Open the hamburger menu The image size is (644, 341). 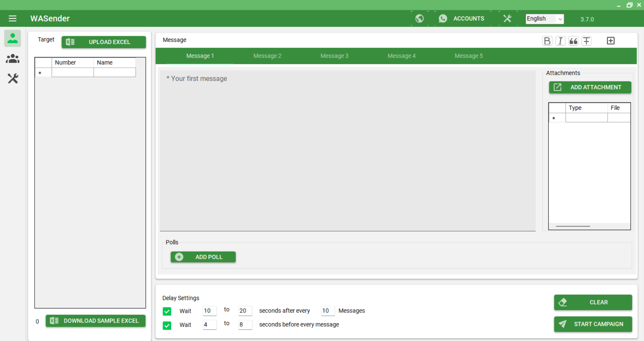(12, 18)
